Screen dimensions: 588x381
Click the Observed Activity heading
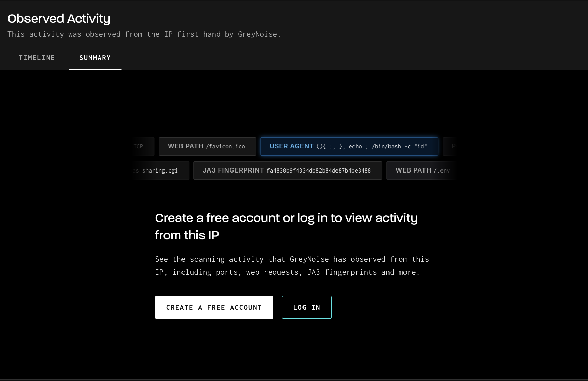pyautogui.click(x=59, y=19)
